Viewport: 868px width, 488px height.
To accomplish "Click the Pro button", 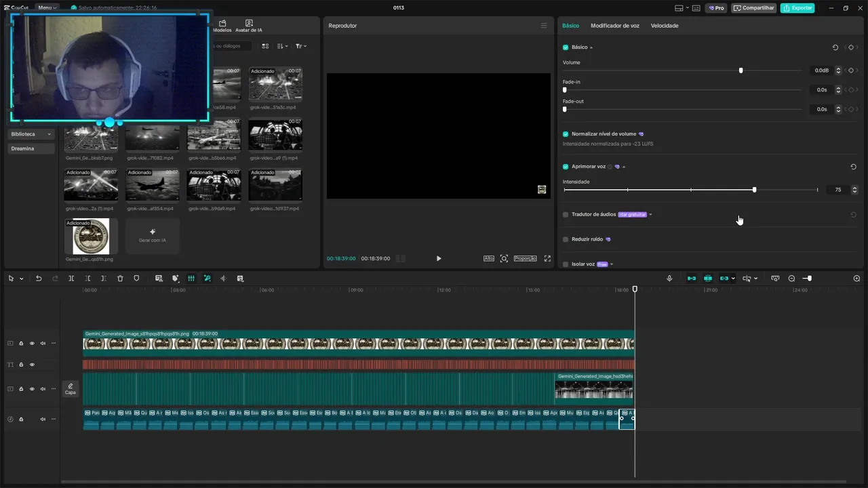I will click(716, 8).
